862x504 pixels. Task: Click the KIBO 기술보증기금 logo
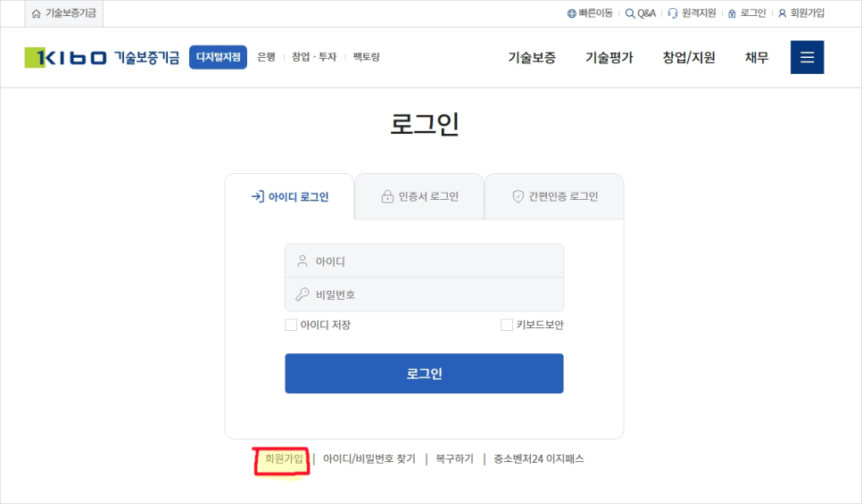tap(102, 58)
